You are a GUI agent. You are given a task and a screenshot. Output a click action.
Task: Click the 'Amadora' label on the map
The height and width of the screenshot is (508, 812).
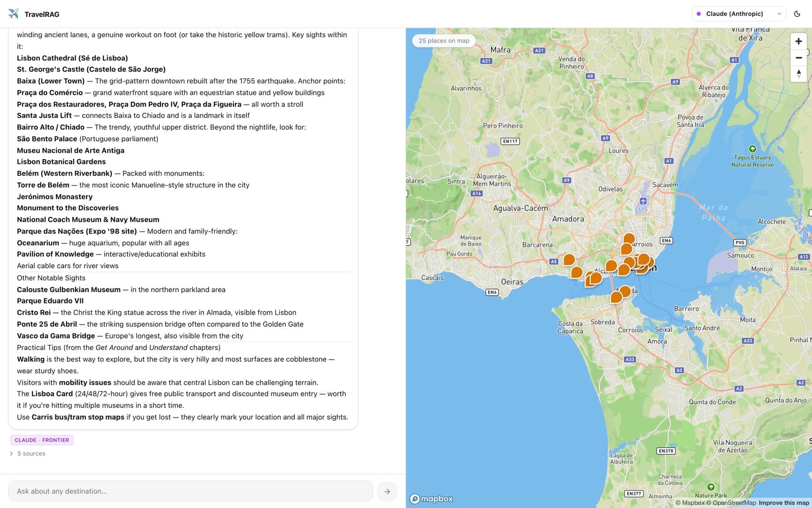point(568,219)
